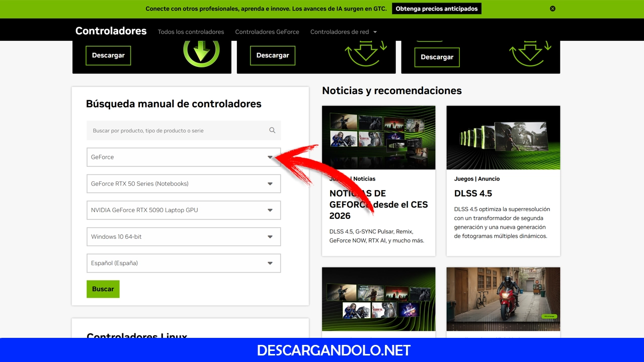Click the download icon in the middle card
The image size is (644, 362).
[x=366, y=53]
